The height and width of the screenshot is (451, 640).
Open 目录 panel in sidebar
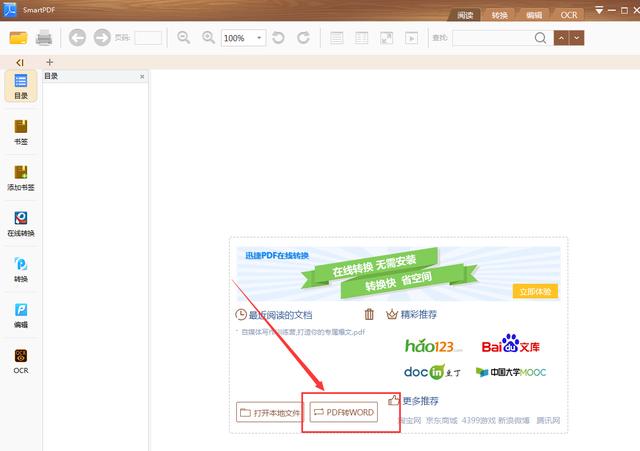click(x=21, y=86)
